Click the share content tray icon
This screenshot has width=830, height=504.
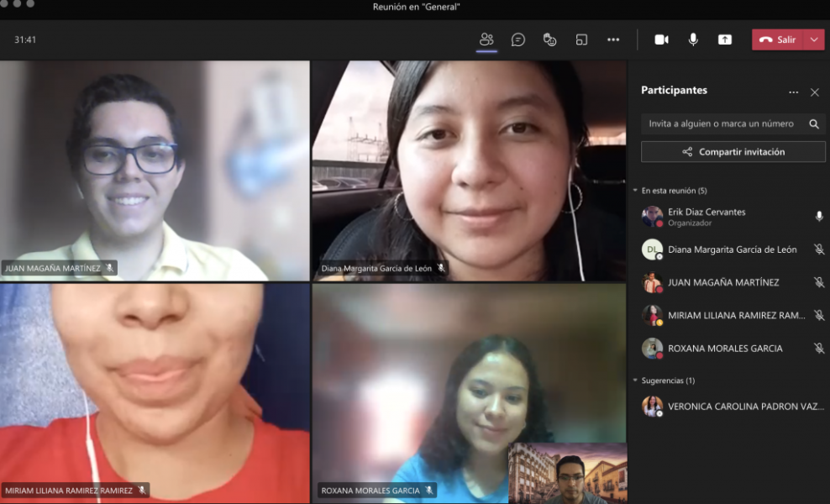coord(724,39)
